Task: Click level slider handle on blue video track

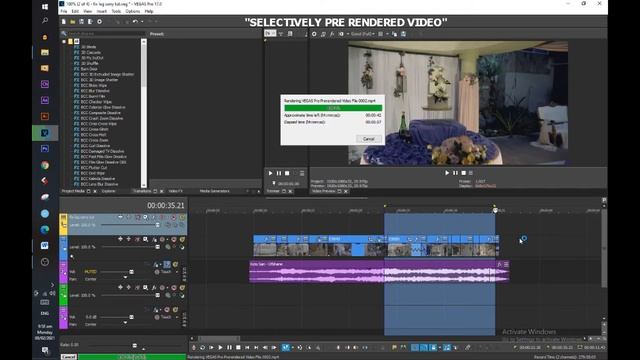Action: 158,247
